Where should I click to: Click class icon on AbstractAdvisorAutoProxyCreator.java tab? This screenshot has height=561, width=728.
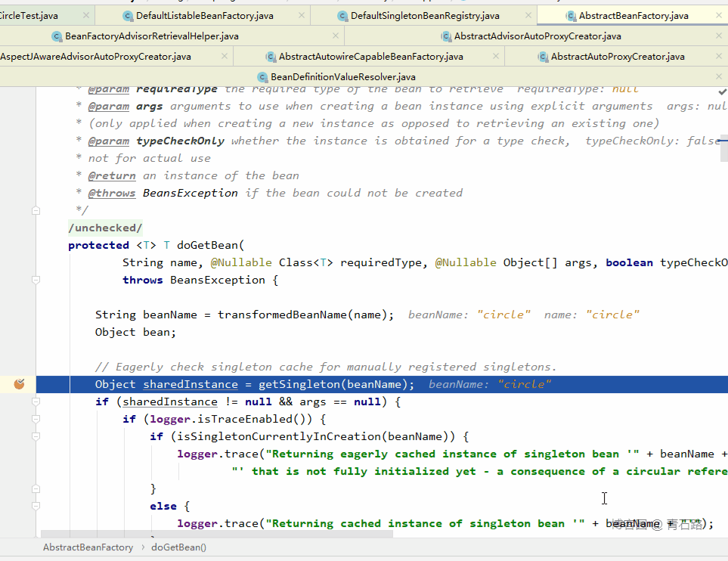click(x=446, y=37)
